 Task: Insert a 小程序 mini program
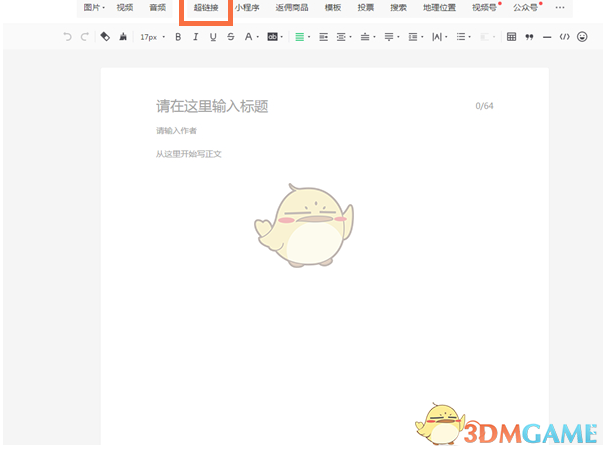247,7
